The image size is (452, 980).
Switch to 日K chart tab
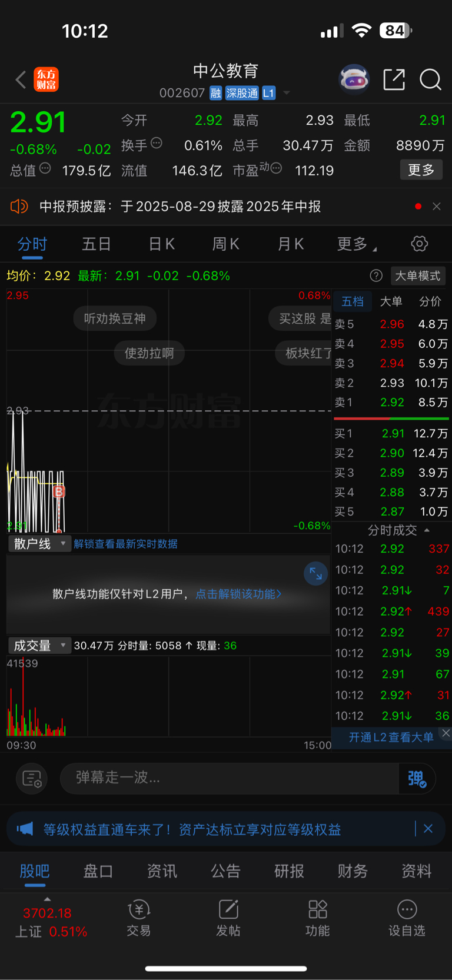pyautogui.click(x=161, y=244)
